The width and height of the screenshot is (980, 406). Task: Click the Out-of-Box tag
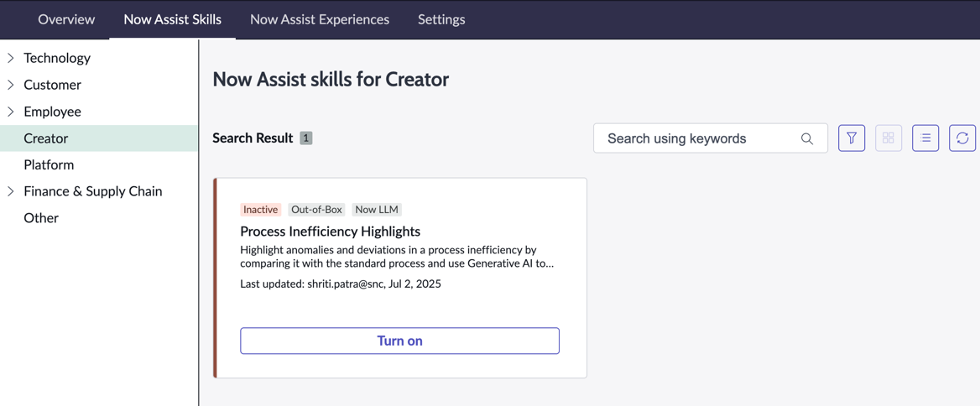pos(317,209)
